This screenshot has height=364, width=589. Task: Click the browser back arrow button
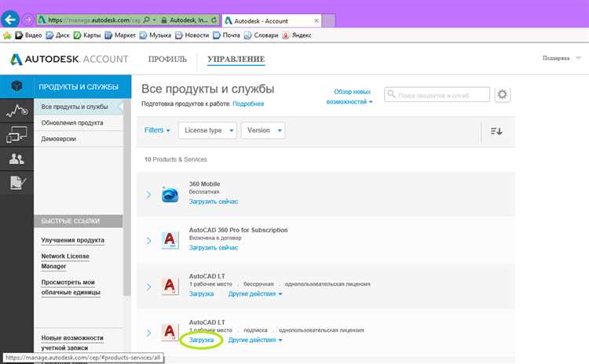coord(10,20)
